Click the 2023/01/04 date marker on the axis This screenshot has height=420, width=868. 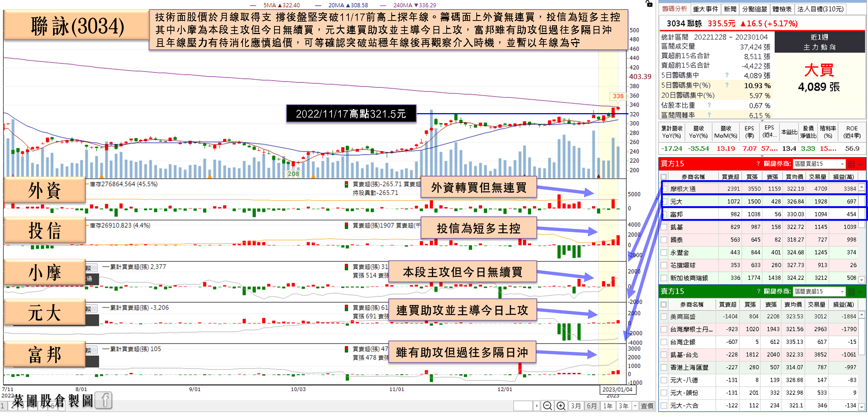617,389
